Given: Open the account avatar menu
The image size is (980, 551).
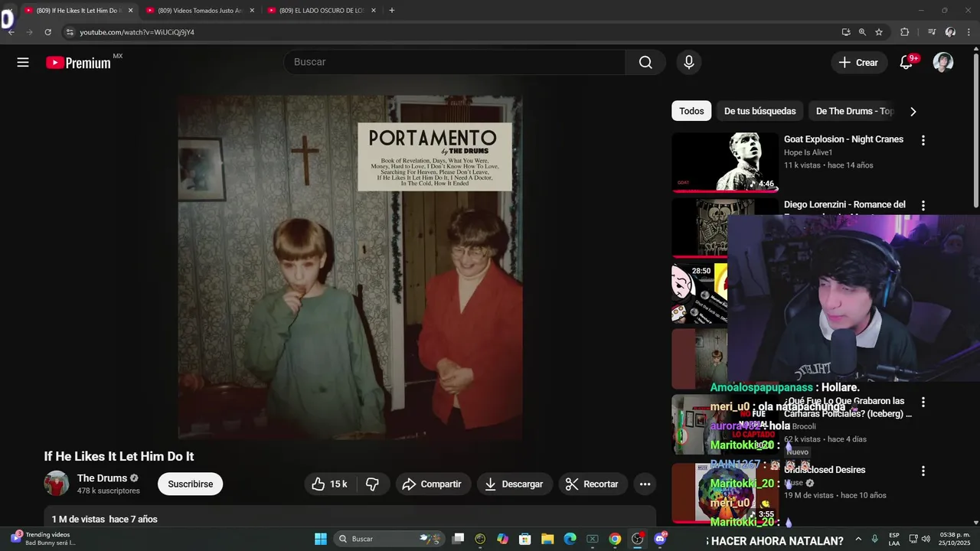Looking at the screenshot, I should (x=943, y=63).
